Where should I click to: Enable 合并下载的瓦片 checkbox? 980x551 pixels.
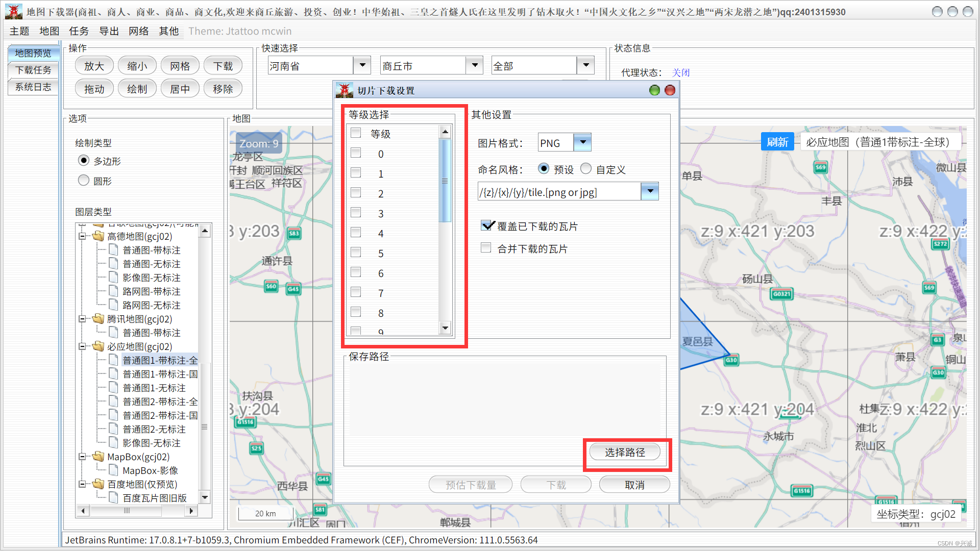click(x=486, y=248)
